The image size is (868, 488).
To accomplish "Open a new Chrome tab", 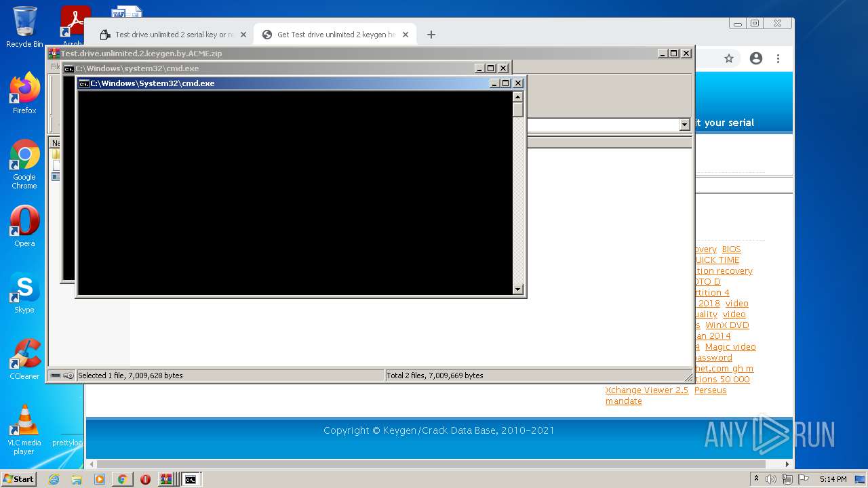I will point(431,35).
